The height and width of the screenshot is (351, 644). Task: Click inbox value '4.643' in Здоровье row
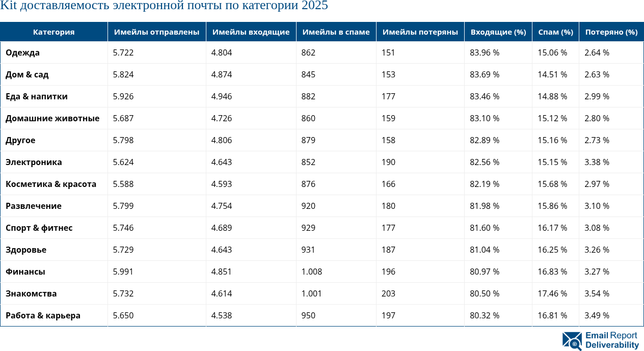click(222, 250)
